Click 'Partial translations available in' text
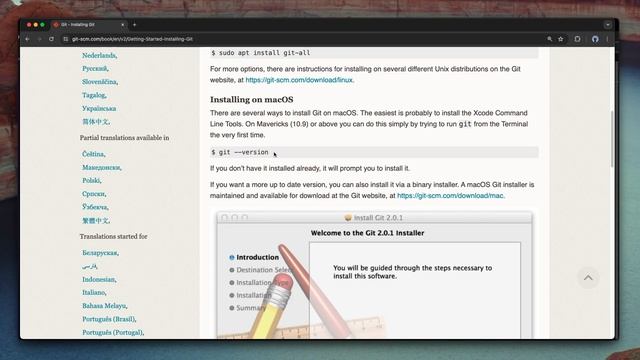This screenshot has width=640, height=360. 124,138
